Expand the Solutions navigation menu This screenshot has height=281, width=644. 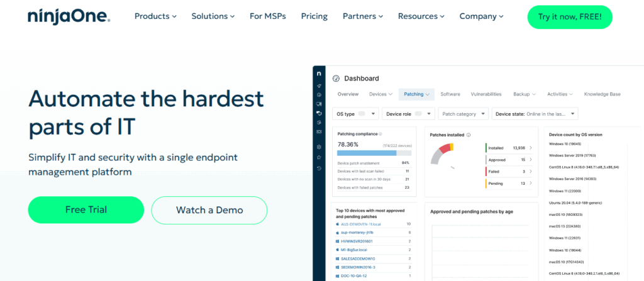tap(213, 16)
